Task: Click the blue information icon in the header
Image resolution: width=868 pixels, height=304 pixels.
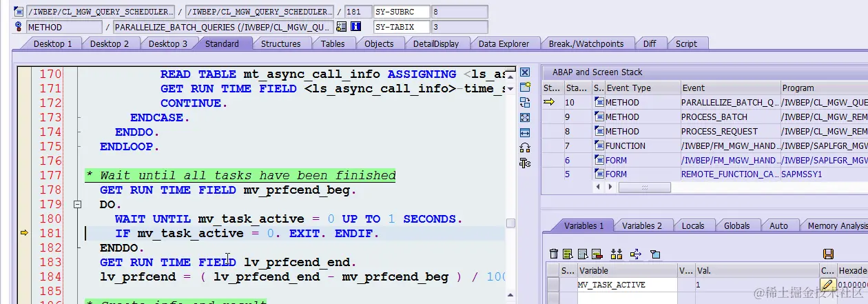Action: point(356,27)
